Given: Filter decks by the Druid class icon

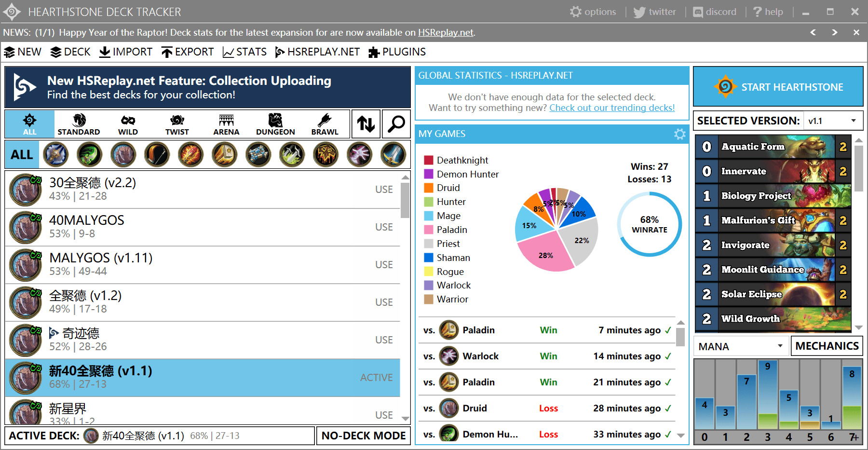Looking at the screenshot, I should 123,155.
